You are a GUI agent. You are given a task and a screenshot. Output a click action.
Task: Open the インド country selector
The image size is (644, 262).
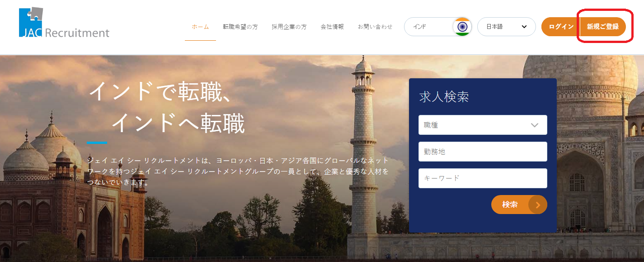click(437, 27)
